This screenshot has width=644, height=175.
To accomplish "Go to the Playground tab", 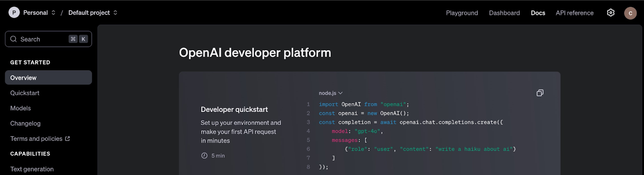I will pyautogui.click(x=462, y=13).
